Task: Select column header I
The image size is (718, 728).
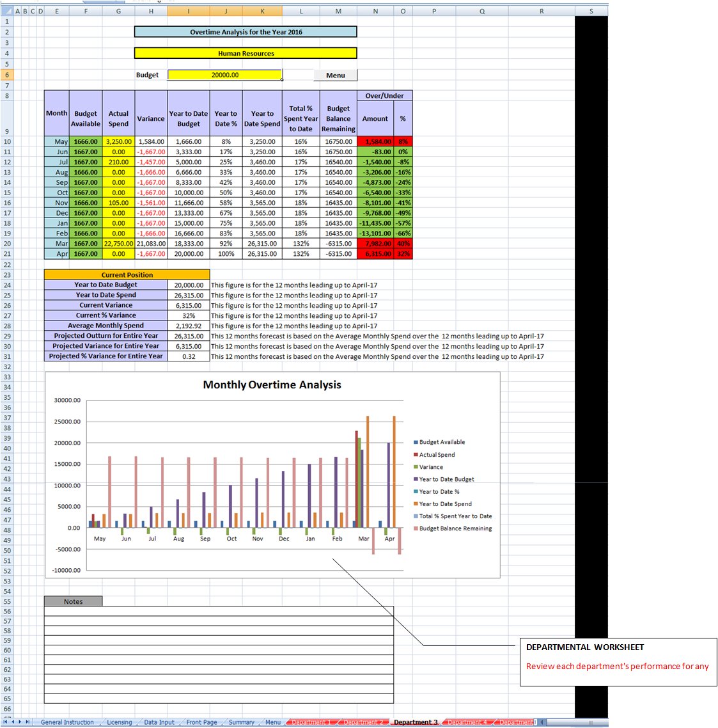Action: [x=188, y=11]
